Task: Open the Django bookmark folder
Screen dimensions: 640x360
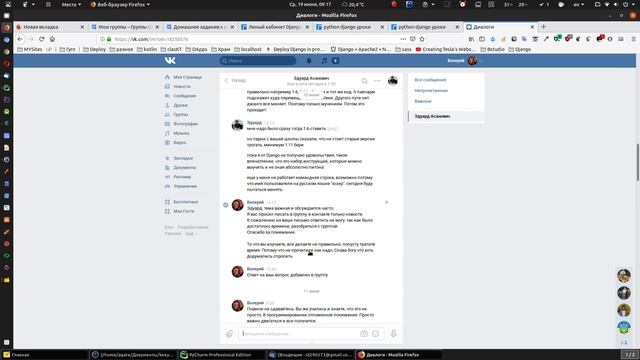Action: 520,49
